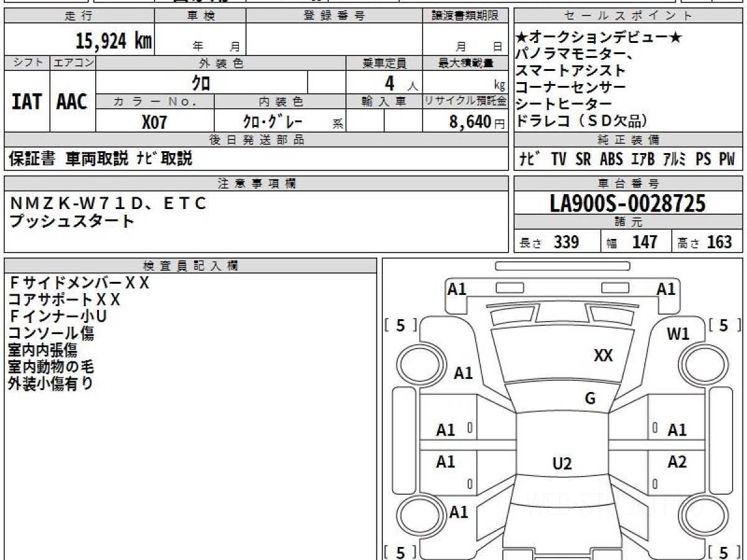This screenshot has width=747, height=560.
Task: Select the ABS equipment code
Action: point(611,159)
